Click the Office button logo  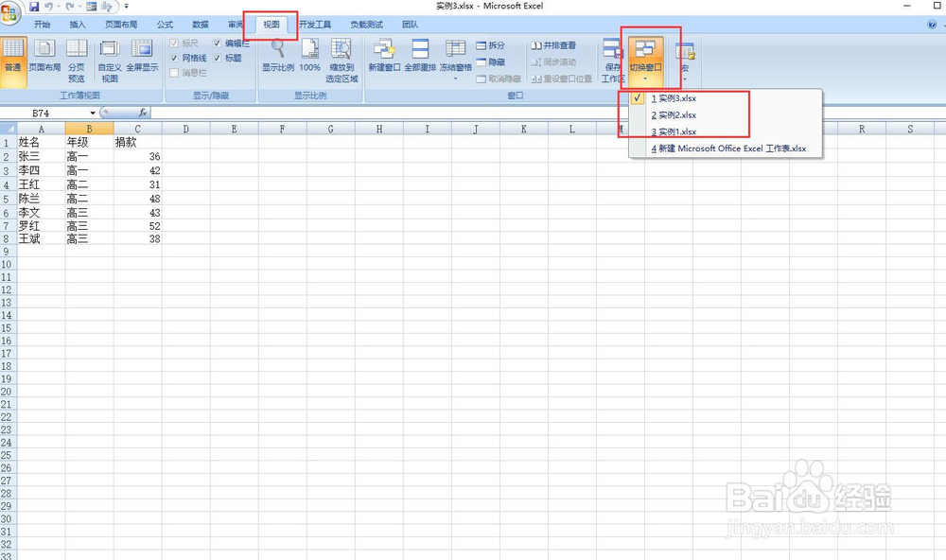[9, 12]
